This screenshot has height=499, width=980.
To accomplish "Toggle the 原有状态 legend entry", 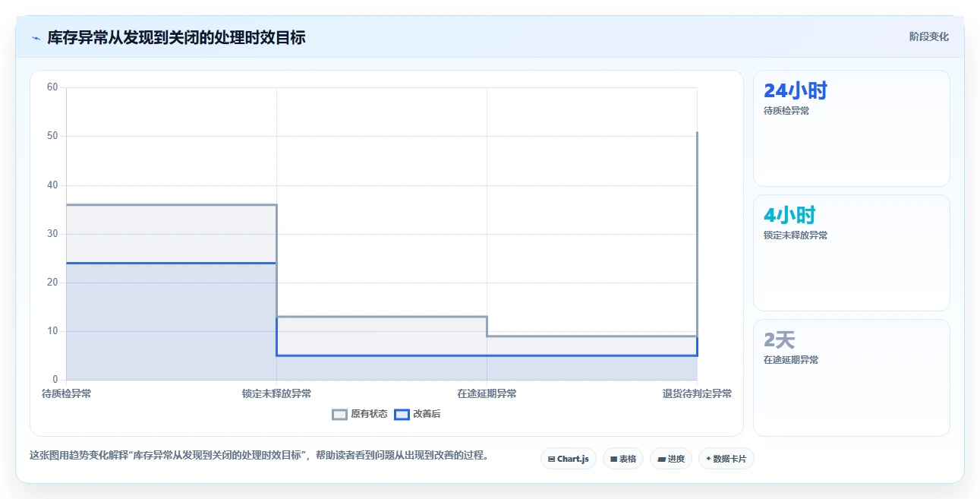I will click(x=360, y=414).
